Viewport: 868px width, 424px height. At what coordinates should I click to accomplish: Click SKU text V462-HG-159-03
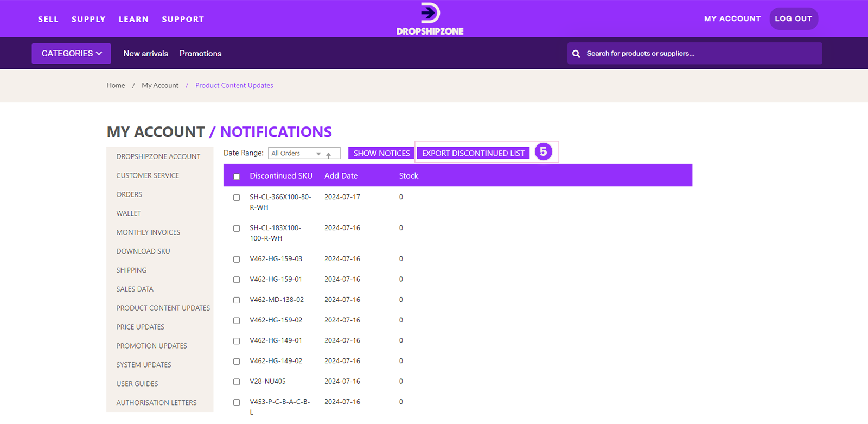pyautogui.click(x=276, y=259)
